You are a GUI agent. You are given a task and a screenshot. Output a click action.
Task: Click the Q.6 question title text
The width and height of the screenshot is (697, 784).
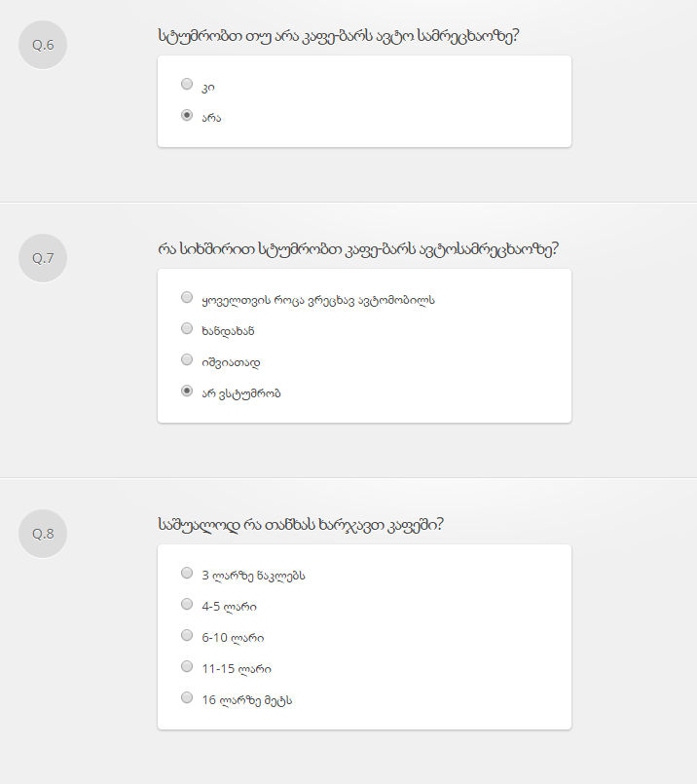tap(338, 36)
